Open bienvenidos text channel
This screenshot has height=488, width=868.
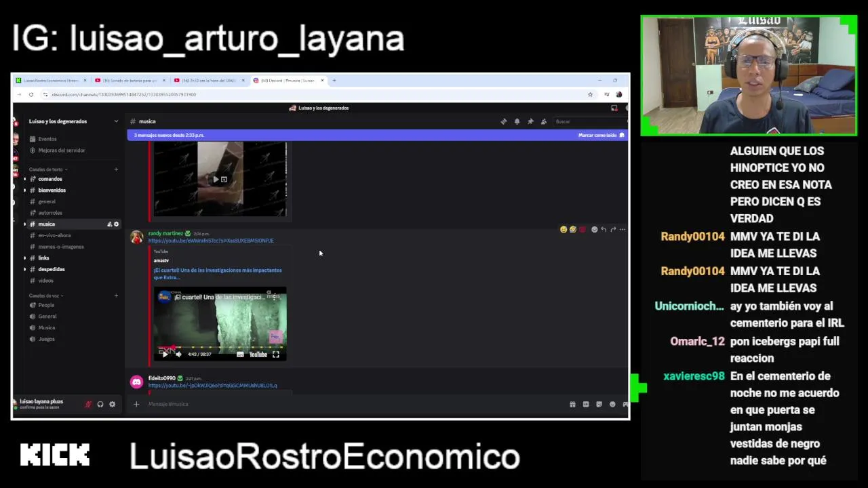[x=73, y=190]
